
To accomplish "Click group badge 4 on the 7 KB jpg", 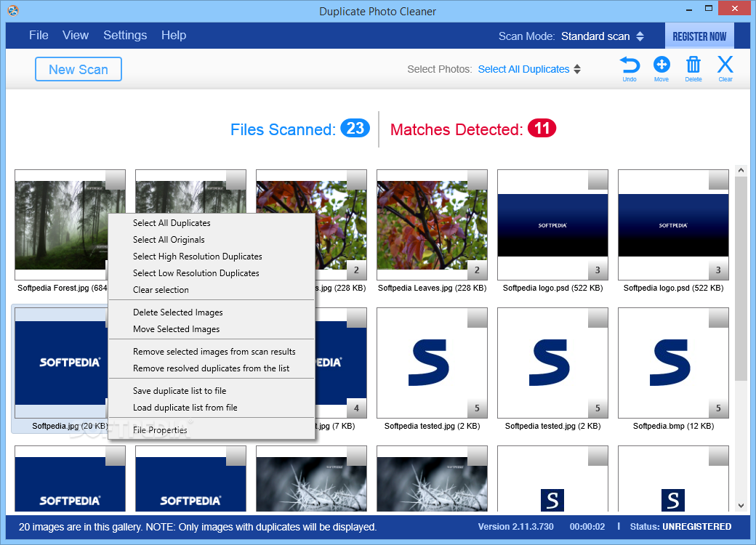I will click(x=356, y=408).
